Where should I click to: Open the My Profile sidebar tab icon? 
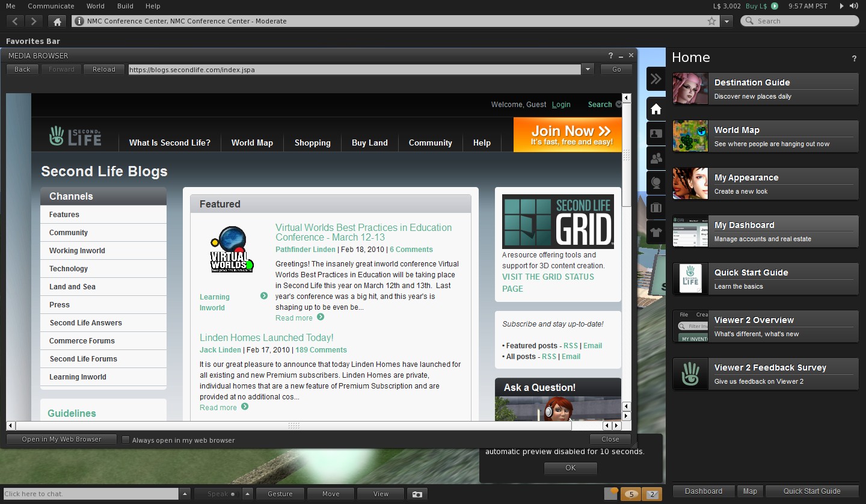click(x=656, y=134)
